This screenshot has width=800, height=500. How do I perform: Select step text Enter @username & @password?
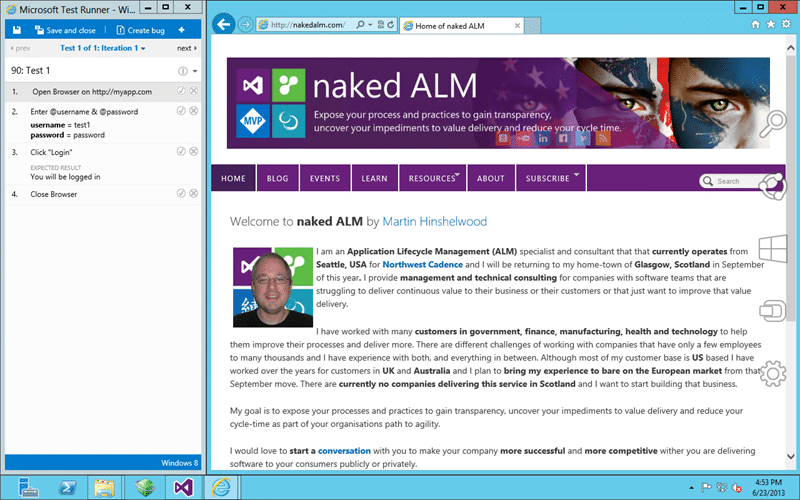click(84, 112)
